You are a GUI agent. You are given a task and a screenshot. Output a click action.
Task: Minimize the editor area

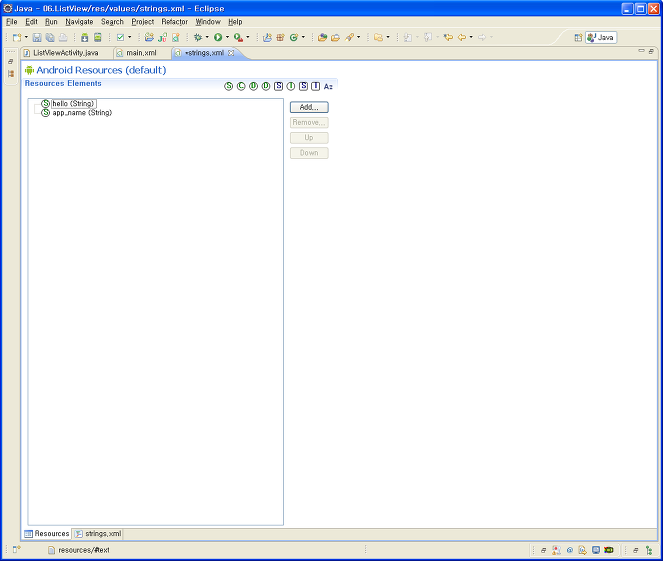pos(641,51)
